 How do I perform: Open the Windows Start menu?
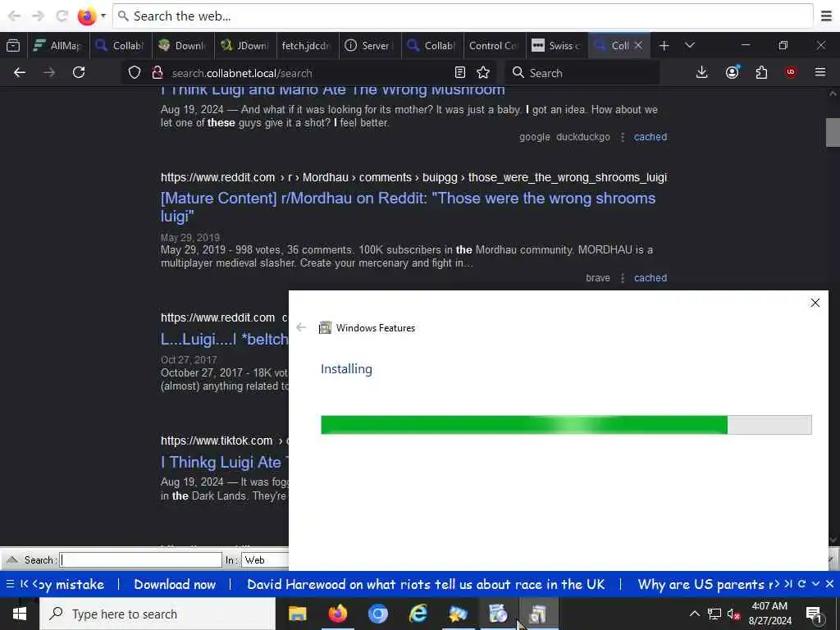click(20, 614)
